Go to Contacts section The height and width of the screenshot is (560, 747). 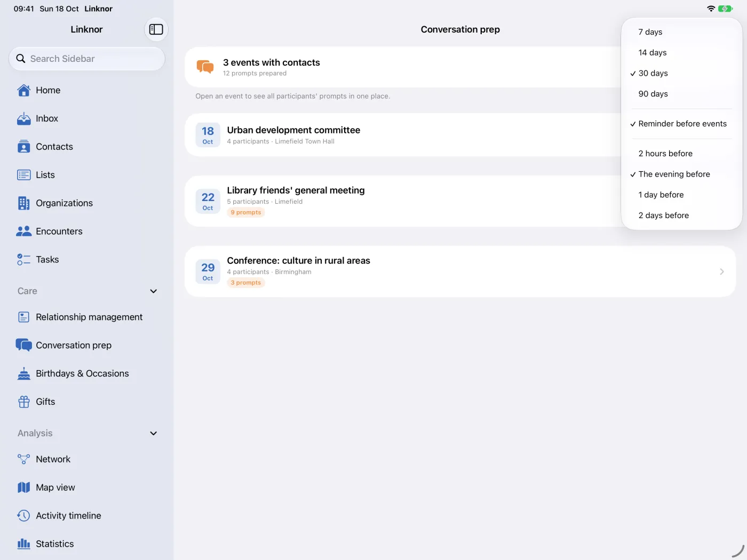click(87, 147)
